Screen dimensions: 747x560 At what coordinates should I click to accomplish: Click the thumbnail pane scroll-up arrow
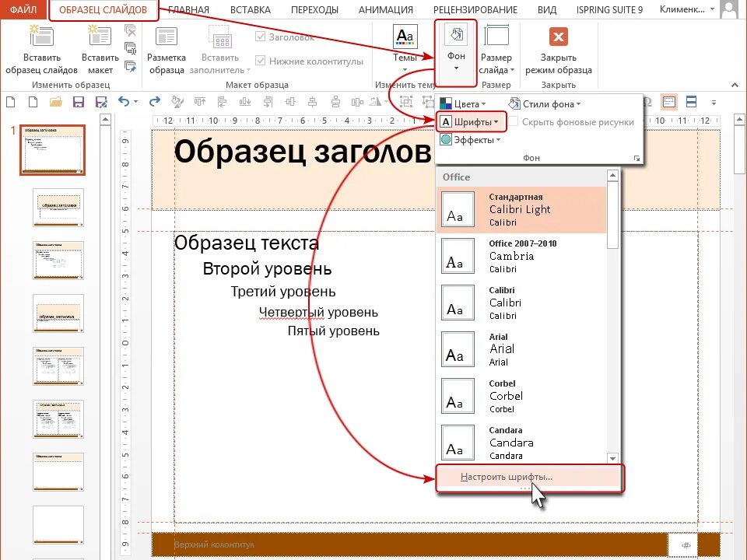(105, 119)
